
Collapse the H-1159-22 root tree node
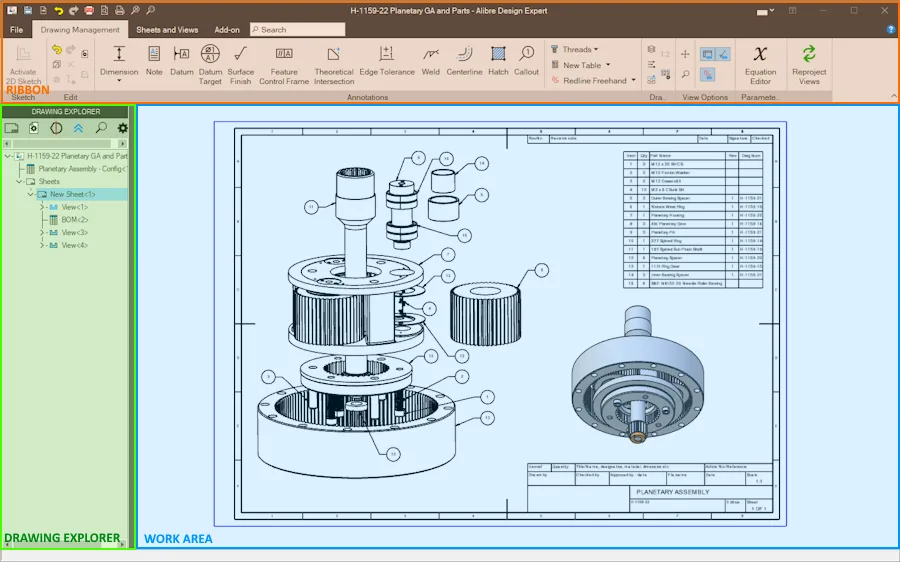tap(7, 156)
